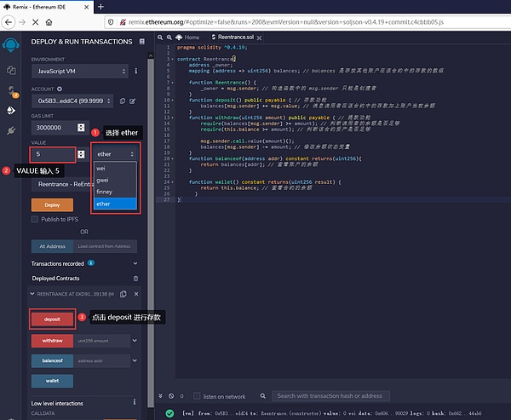
Task: Open the File Explorers sidebar icon
Action: point(11,70)
